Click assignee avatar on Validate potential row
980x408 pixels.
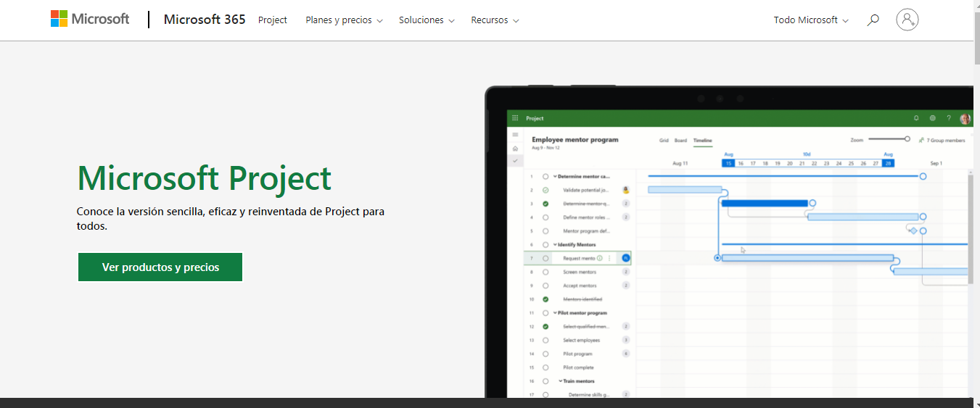[626, 190]
